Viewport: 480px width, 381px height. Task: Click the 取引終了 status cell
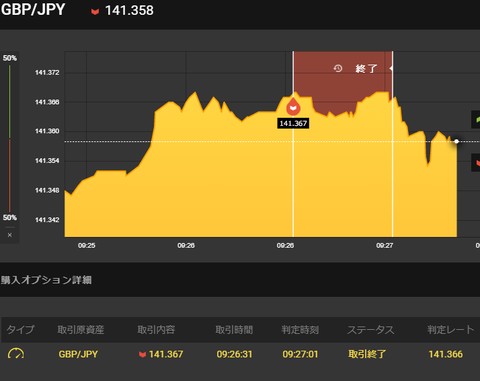(x=367, y=354)
